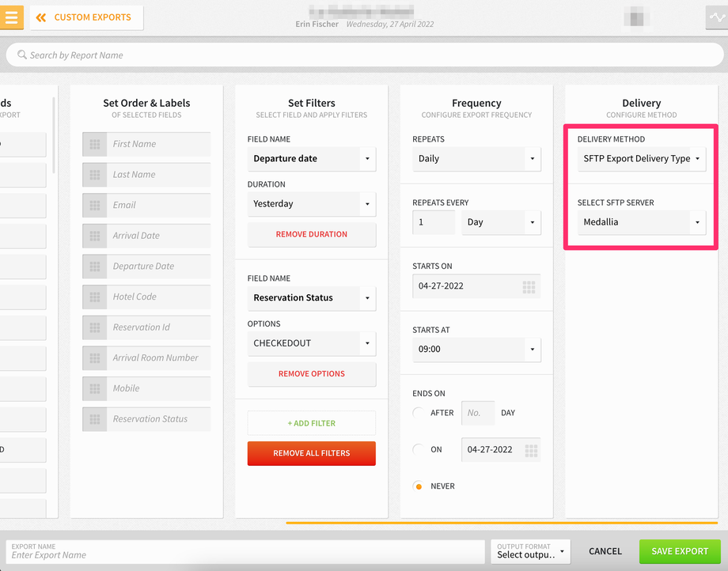Screen dimensions: 728x571
Task: Click the orange horizontal scrollbar
Action: pos(502,523)
